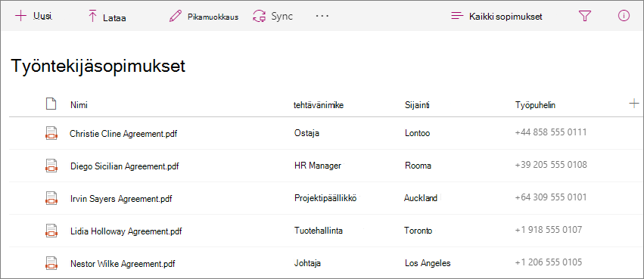Image resolution: width=644 pixels, height=279 pixels.
Task: Open the Työpuhelin column header menu
Action: 535,105
